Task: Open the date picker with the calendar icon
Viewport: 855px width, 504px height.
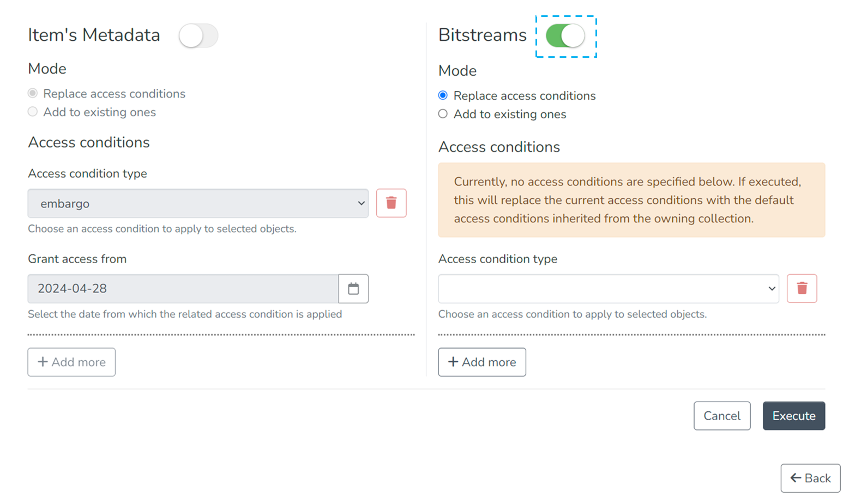Action: click(x=353, y=289)
